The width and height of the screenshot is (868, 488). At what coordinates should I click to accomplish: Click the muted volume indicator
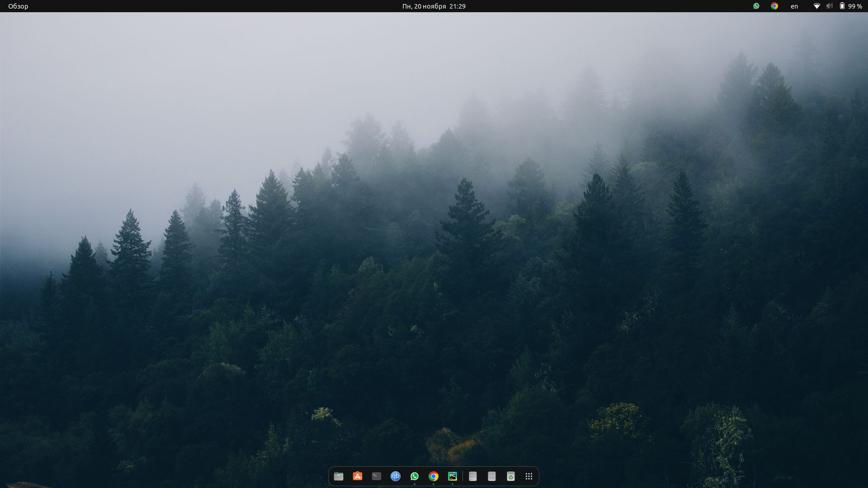pos(829,6)
